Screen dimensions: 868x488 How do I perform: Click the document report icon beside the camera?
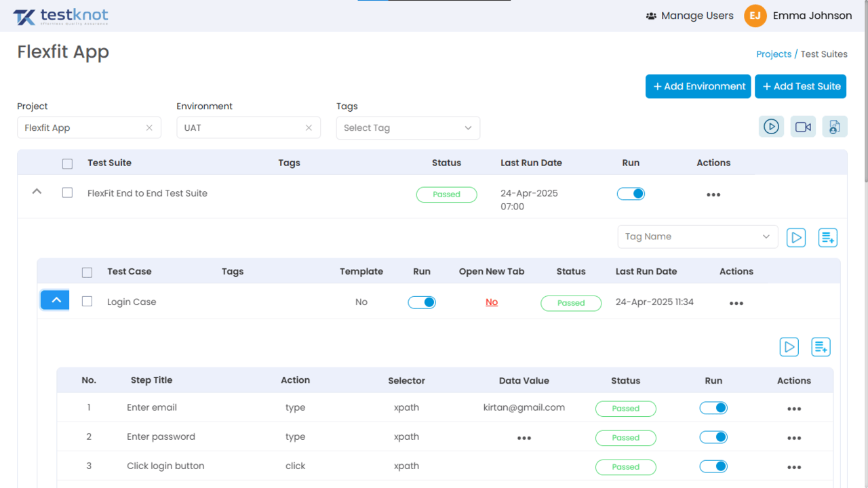point(835,127)
